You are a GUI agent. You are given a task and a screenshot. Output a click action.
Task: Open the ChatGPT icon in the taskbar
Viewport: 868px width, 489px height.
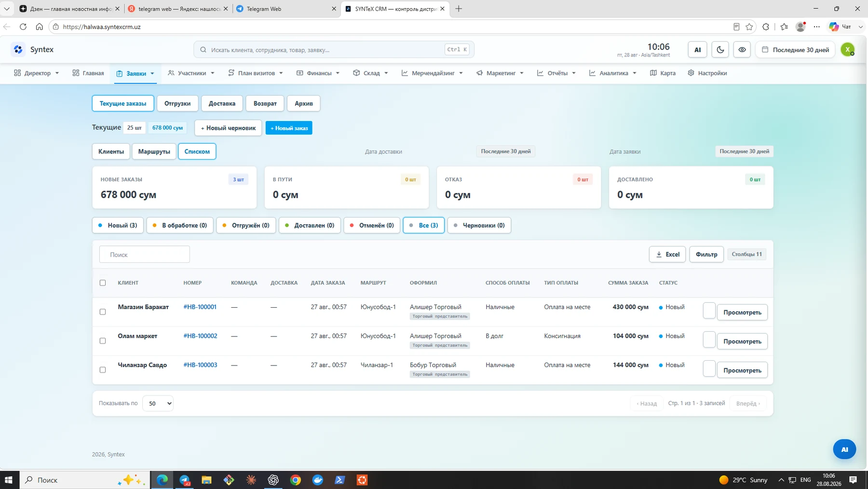pos(273,480)
